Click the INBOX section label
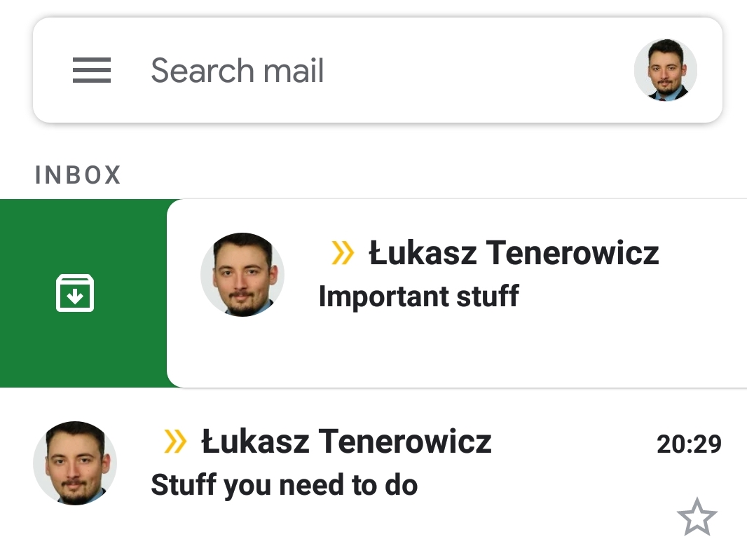This screenshot has width=747, height=560. tap(78, 175)
